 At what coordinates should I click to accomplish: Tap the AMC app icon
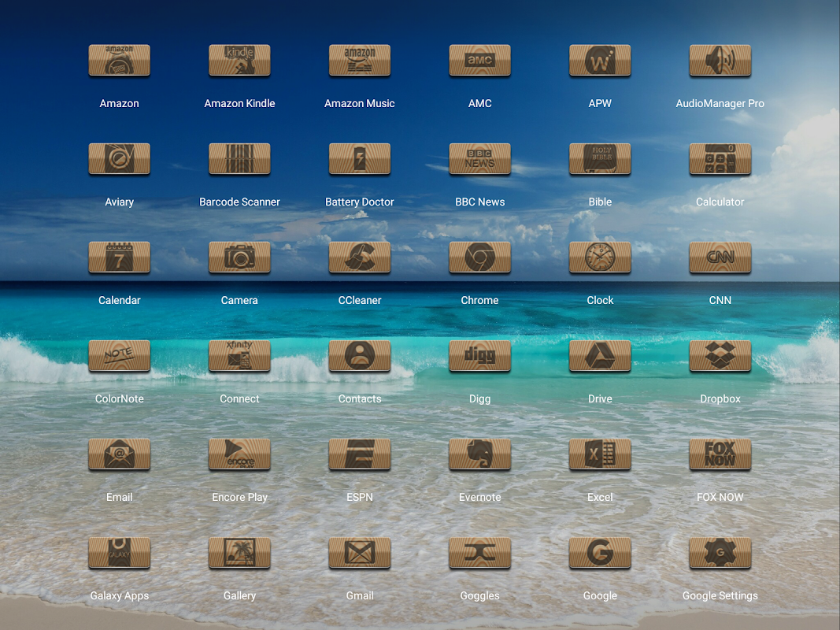479,60
